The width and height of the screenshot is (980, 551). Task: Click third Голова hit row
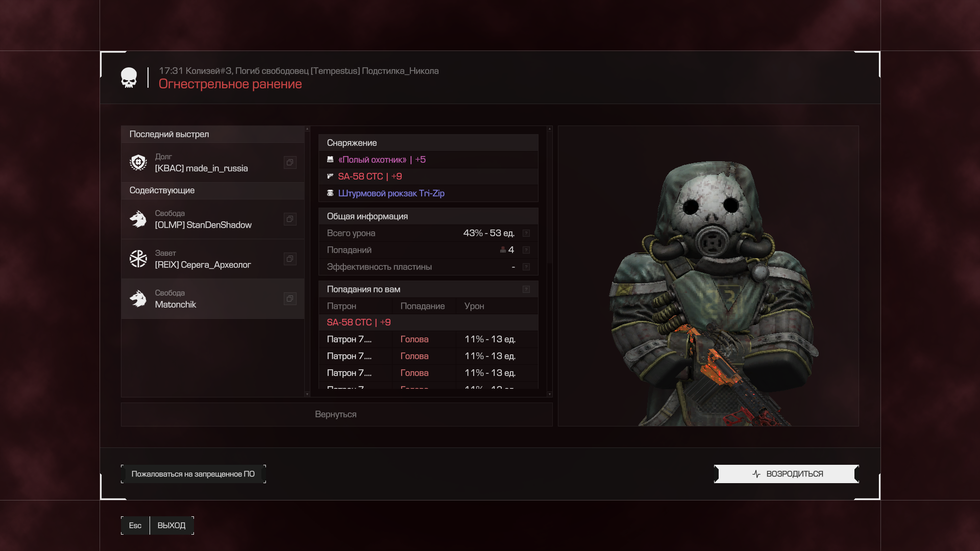tap(428, 373)
